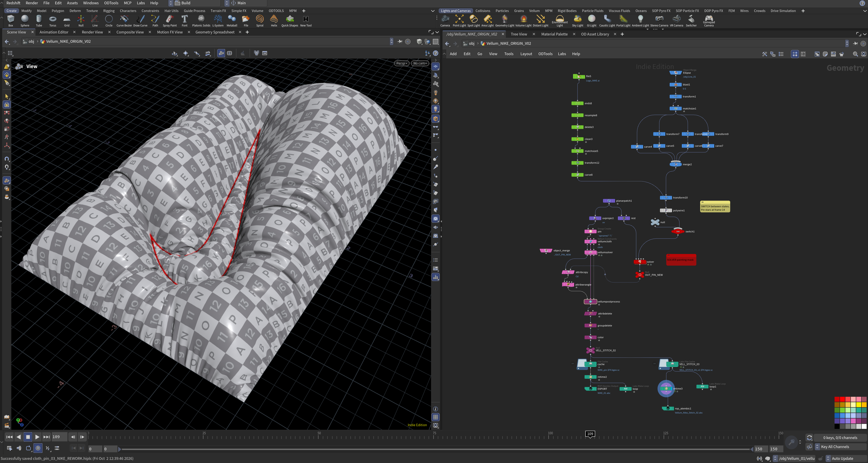
Task: Toggle the pin on network pane path
Action: [x=855, y=43]
